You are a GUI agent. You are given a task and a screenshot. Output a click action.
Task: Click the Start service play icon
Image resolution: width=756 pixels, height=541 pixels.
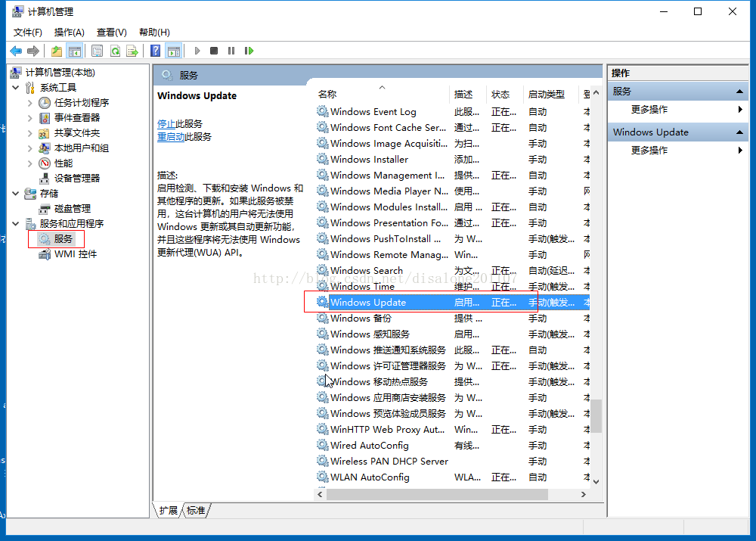197,51
